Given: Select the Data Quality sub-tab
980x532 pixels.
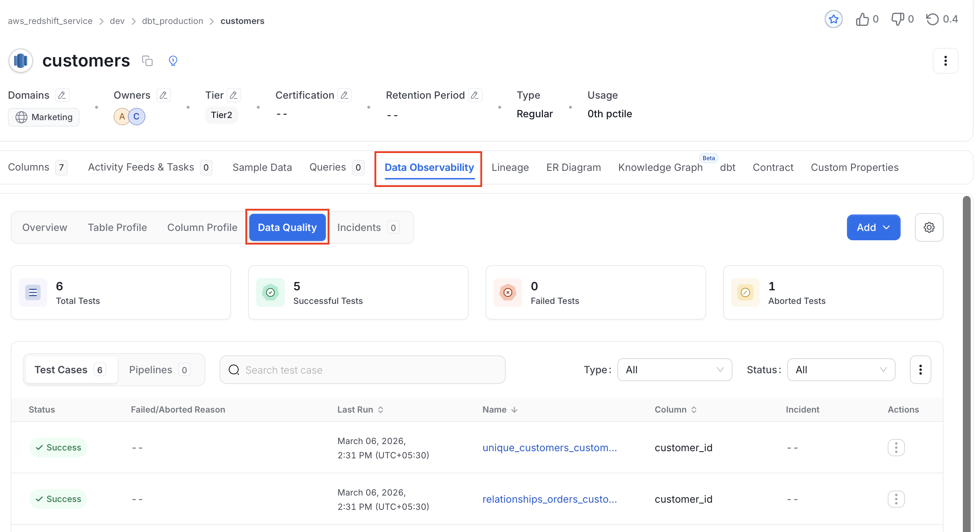Looking at the screenshot, I should [x=287, y=227].
